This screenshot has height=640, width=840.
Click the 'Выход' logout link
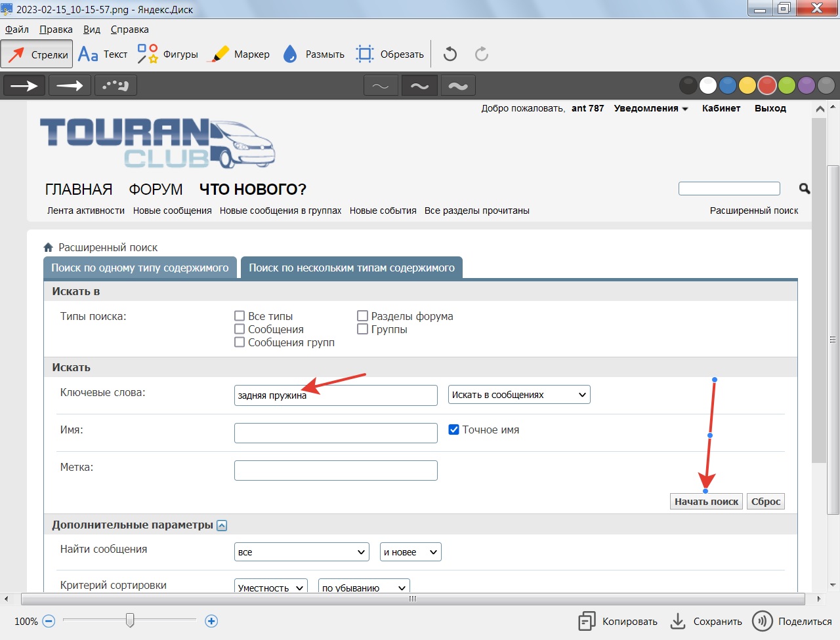pos(770,108)
